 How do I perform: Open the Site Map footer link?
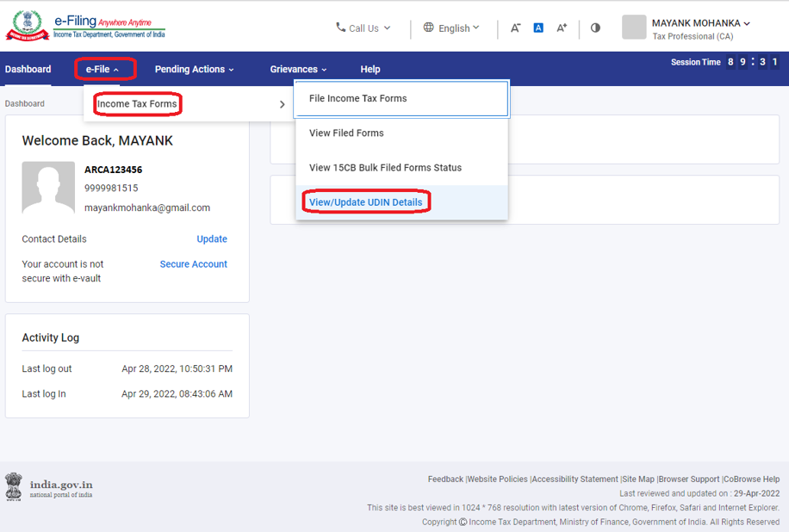click(x=638, y=479)
